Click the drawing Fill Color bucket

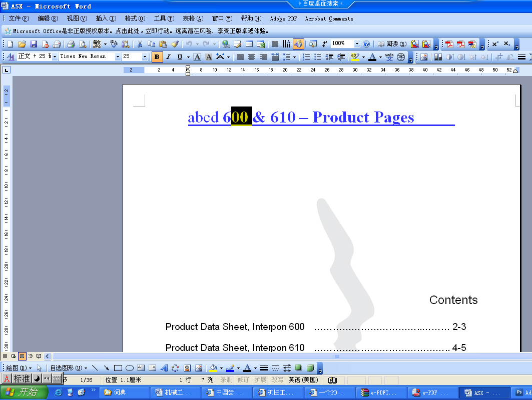click(x=213, y=368)
